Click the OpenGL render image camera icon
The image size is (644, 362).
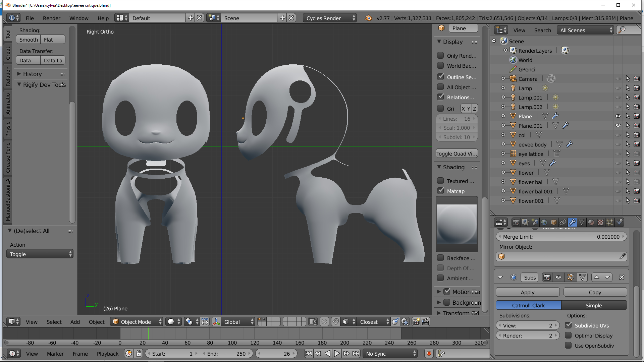(416, 322)
